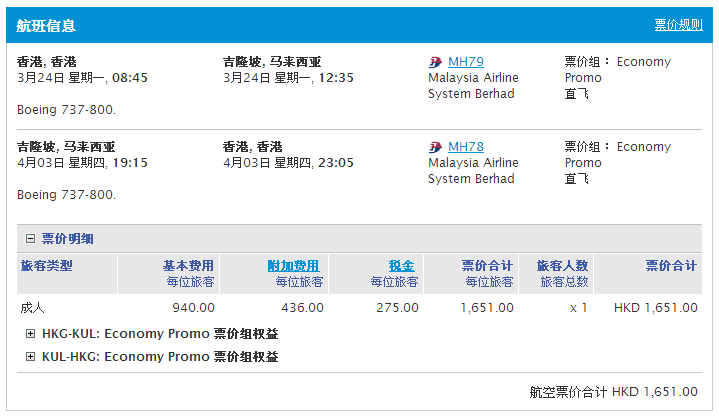
Task: Click the 税金 column link
Action: coord(402,266)
